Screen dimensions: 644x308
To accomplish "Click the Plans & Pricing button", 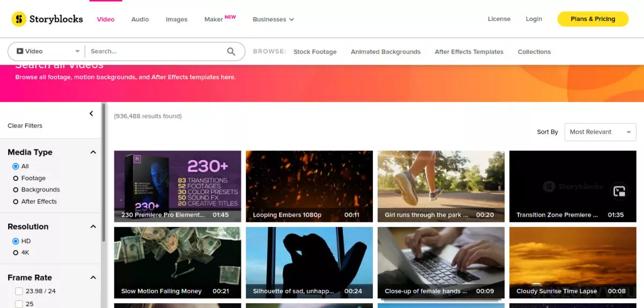I will (x=592, y=19).
